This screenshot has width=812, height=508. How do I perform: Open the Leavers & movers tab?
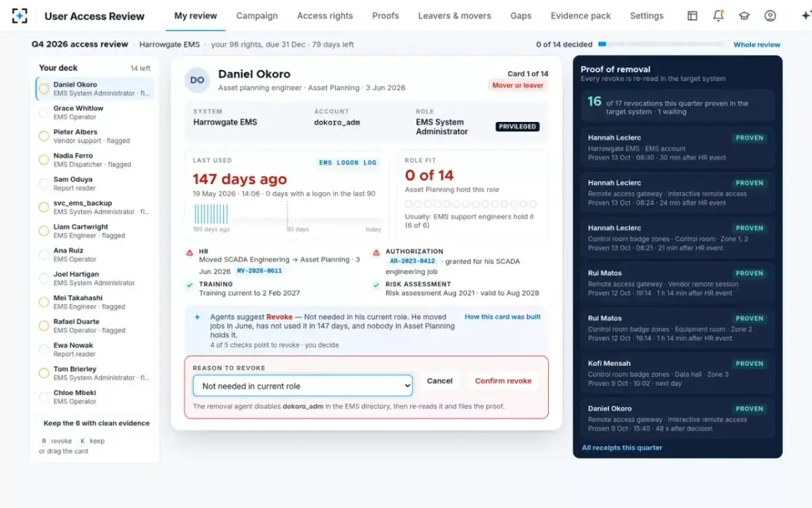tap(455, 16)
